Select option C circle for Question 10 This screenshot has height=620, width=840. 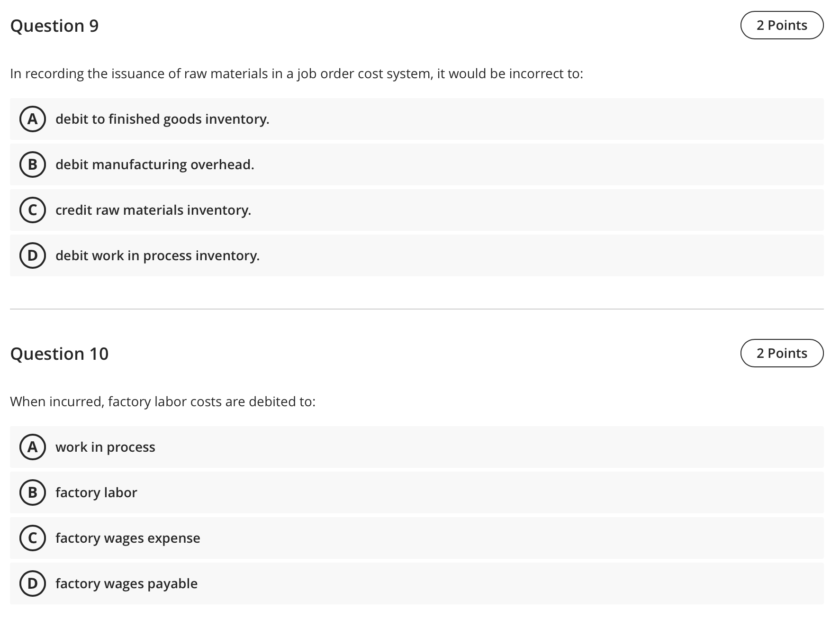(32, 538)
